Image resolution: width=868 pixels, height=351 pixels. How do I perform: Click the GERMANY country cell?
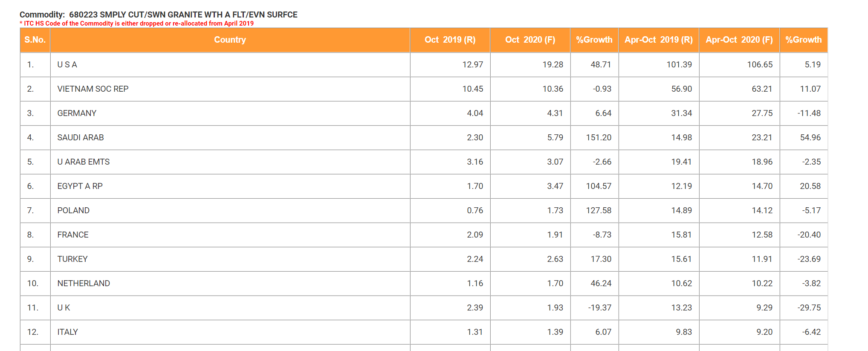pyautogui.click(x=77, y=113)
